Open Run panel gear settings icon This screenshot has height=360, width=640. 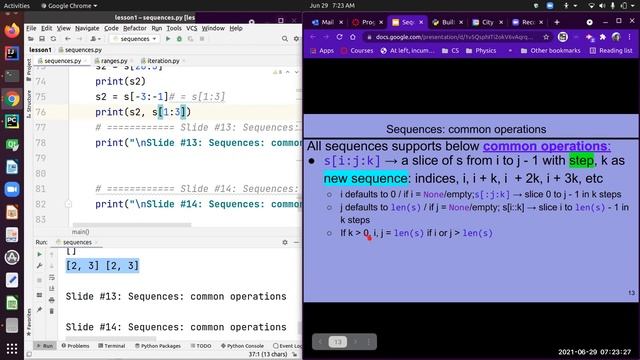[x=285, y=242]
